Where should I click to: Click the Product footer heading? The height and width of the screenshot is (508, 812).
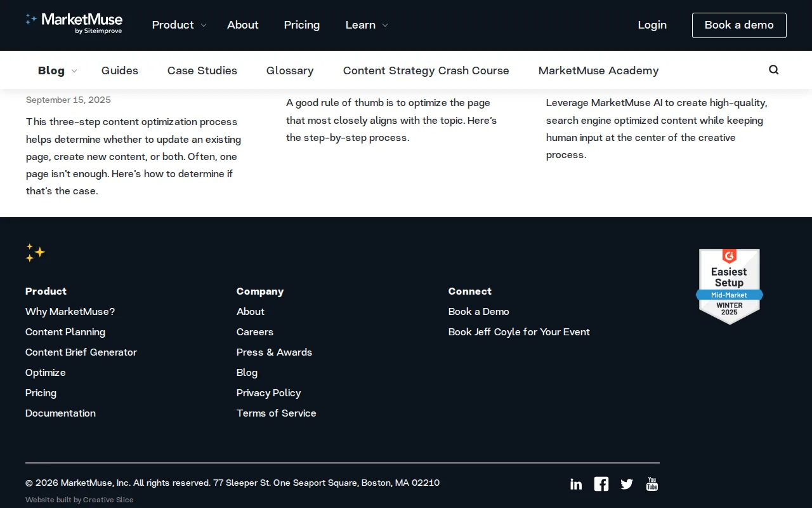[x=46, y=291]
